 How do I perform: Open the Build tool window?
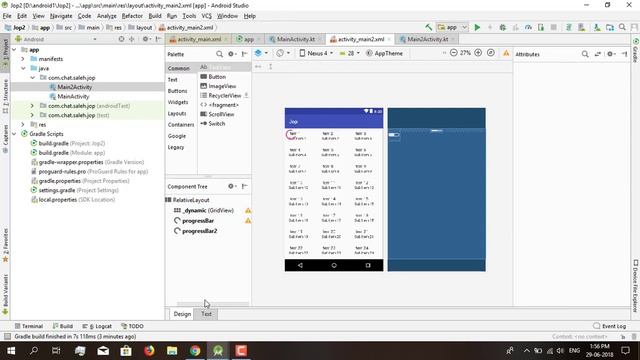62,326
